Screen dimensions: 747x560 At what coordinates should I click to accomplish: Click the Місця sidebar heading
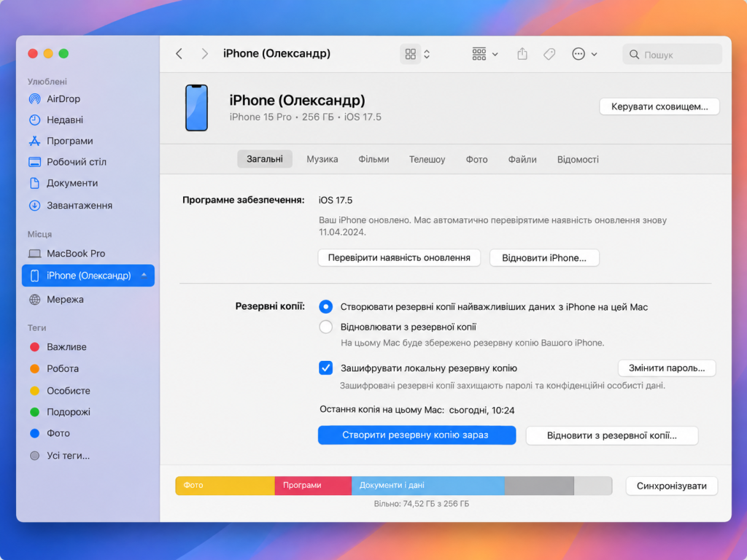point(39,234)
